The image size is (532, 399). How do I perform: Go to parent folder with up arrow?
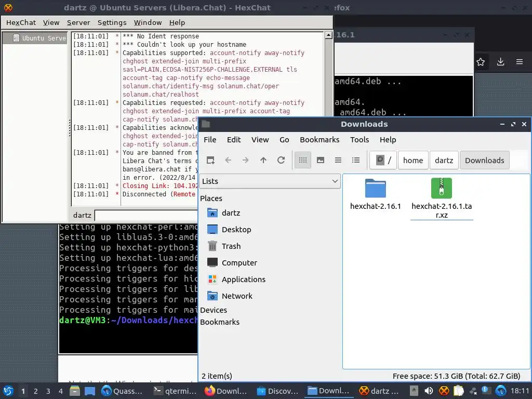click(263, 160)
